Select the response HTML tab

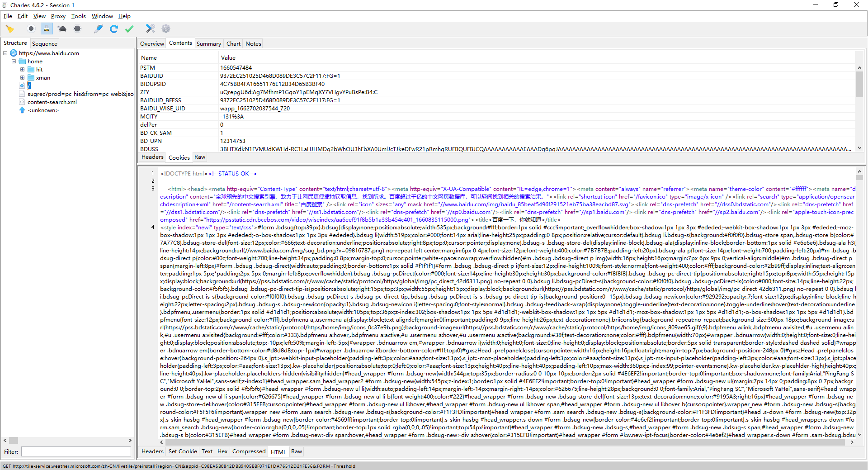(x=278, y=452)
